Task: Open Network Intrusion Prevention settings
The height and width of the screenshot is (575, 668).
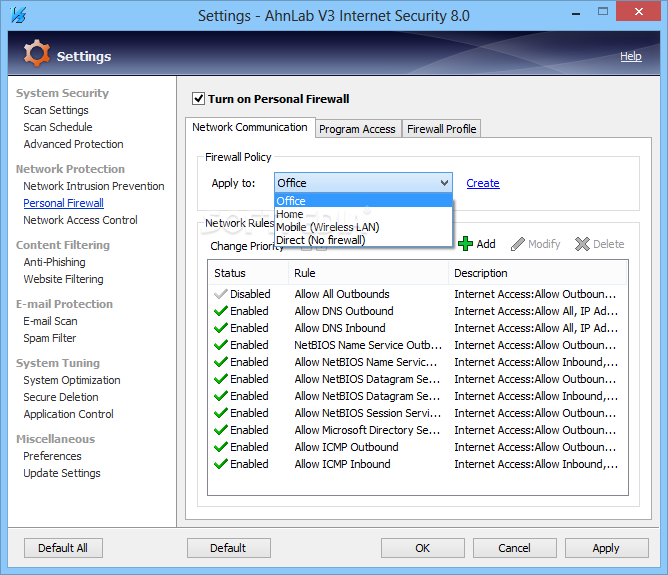Action: [94, 186]
